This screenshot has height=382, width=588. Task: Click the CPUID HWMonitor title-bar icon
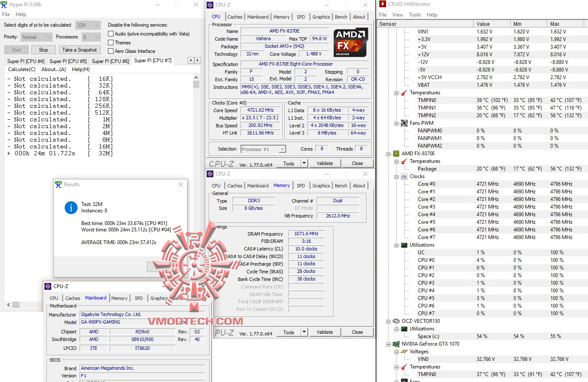383,4
